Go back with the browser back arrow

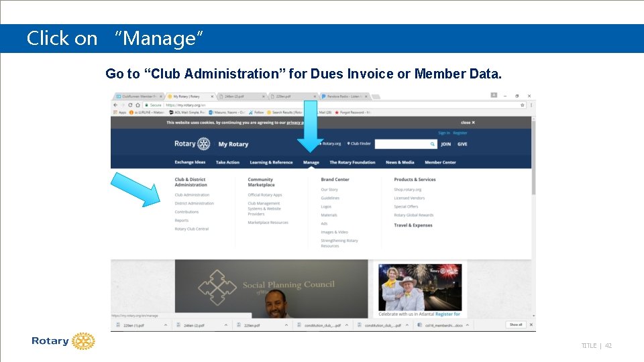[x=115, y=105]
